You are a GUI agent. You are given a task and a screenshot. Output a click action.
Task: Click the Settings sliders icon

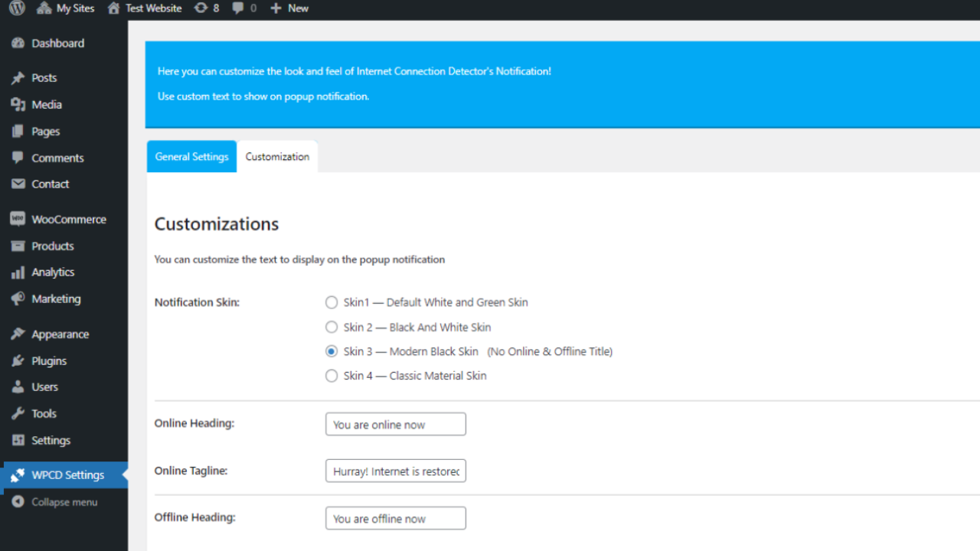click(18, 441)
